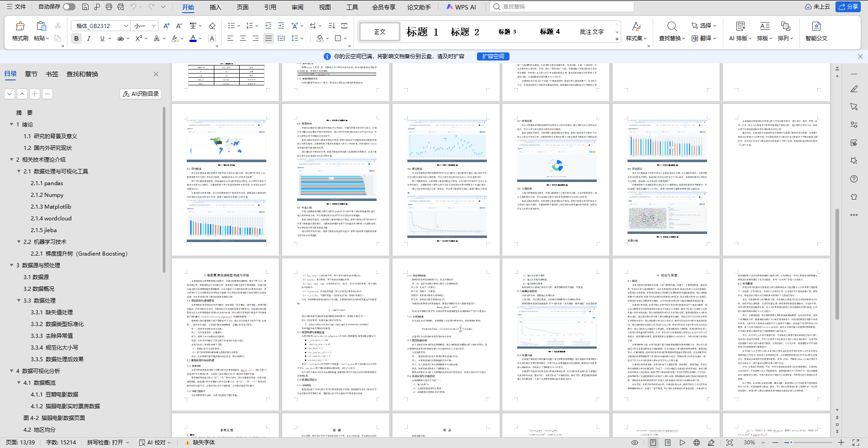Switch to the 书签 navigation tab
This screenshot has height=448, width=868.
[52, 74]
